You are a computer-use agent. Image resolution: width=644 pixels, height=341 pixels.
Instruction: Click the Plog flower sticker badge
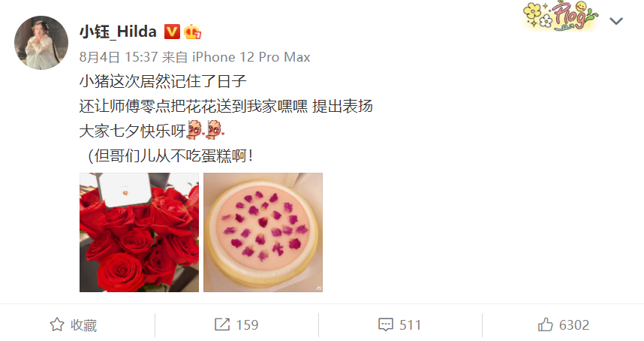[560, 17]
